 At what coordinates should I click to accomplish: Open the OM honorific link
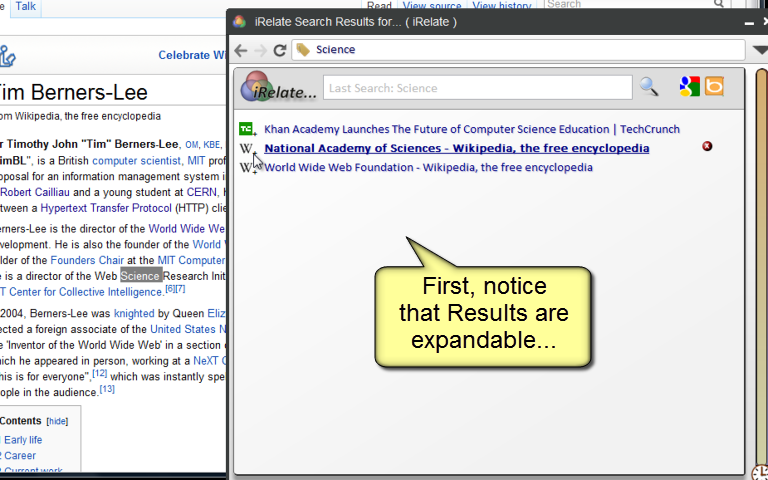click(x=192, y=144)
